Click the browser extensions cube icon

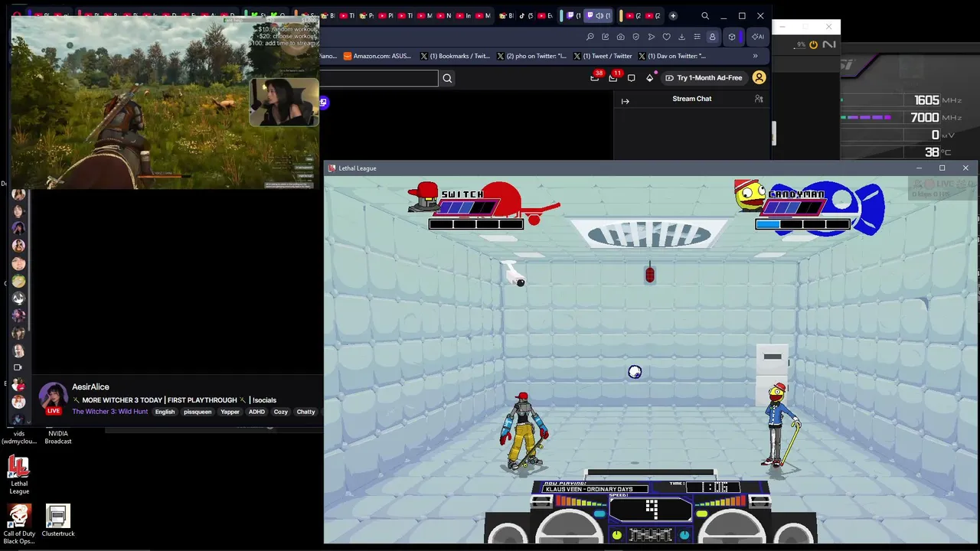coord(732,37)
